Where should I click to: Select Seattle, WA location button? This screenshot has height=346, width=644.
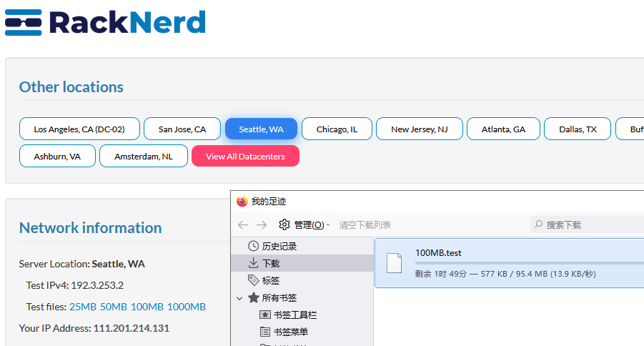261,129
